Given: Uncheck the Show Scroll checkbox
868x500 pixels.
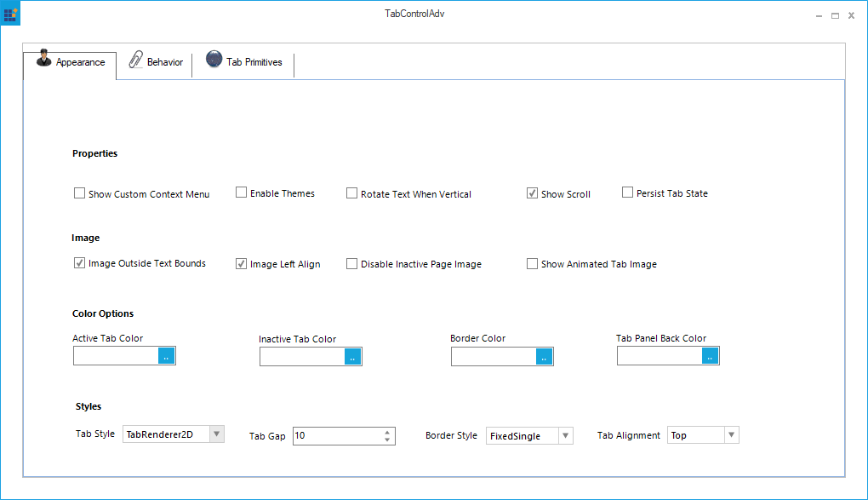Looking at the screenshot, I should click(532, 193).
